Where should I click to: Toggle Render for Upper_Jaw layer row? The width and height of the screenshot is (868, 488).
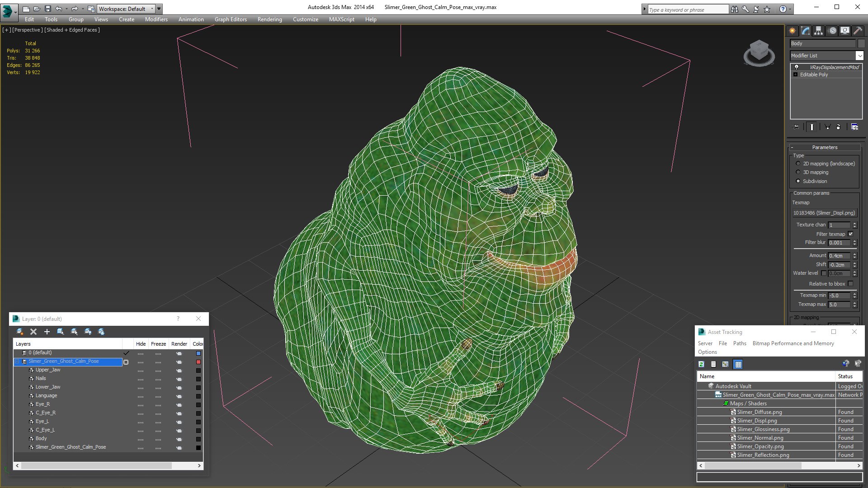pyautogui.click(x=179, y=370)
